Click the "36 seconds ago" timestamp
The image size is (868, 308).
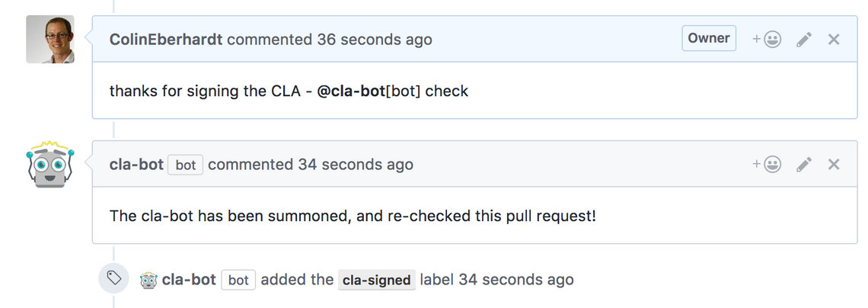pos(374,39)
